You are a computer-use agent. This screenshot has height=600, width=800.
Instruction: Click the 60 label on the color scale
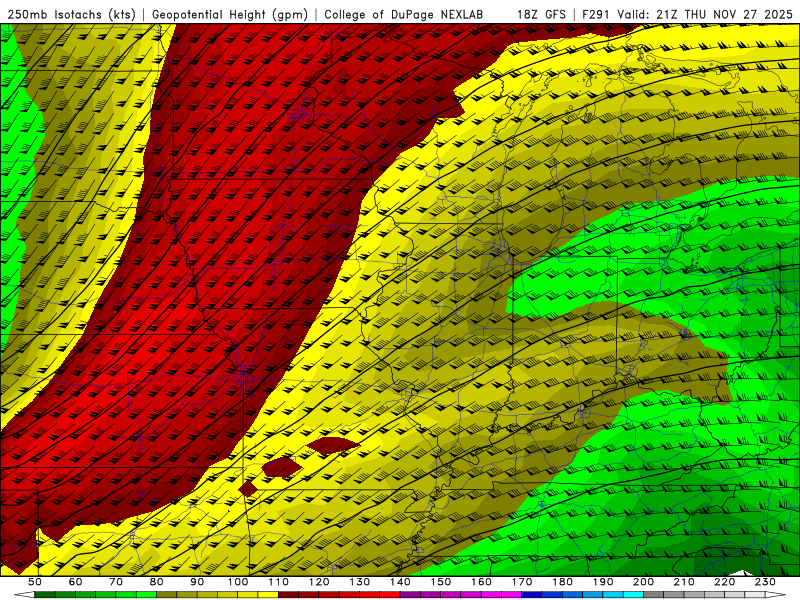76,582
